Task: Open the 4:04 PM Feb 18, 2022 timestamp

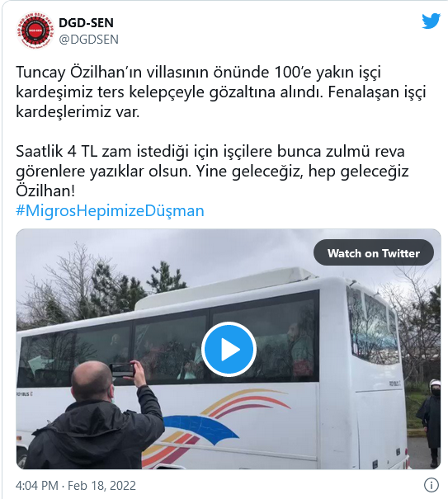Action: tap(76, 486)
